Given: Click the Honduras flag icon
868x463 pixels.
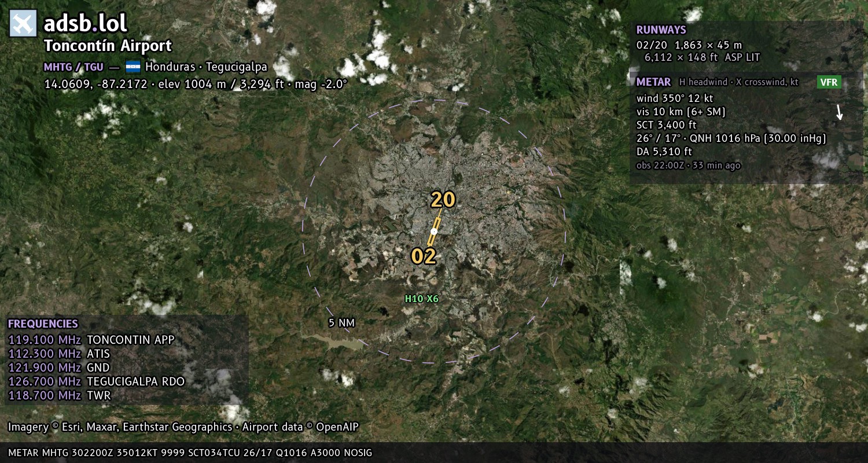Looking at the screenshot, I should [x=133, y=67].
